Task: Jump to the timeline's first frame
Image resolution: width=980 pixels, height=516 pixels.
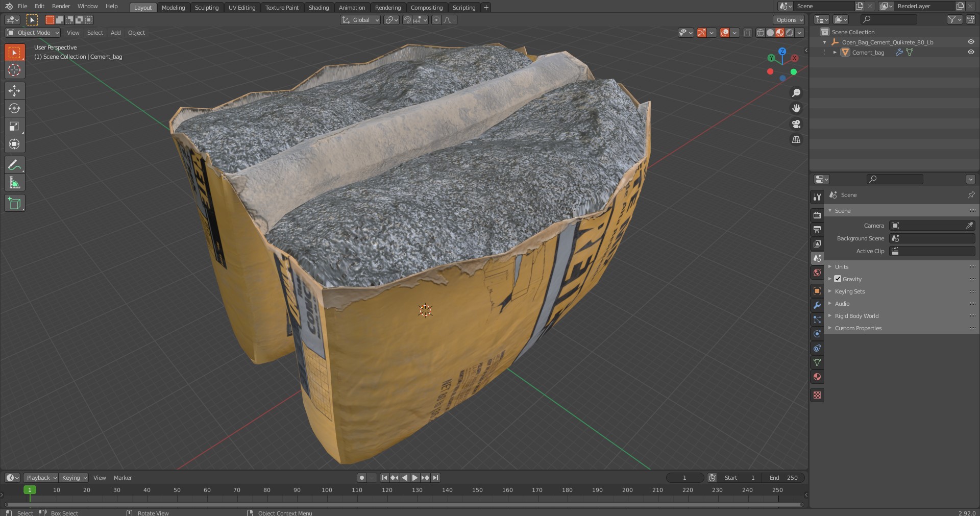Action: (x=384, y=478)
